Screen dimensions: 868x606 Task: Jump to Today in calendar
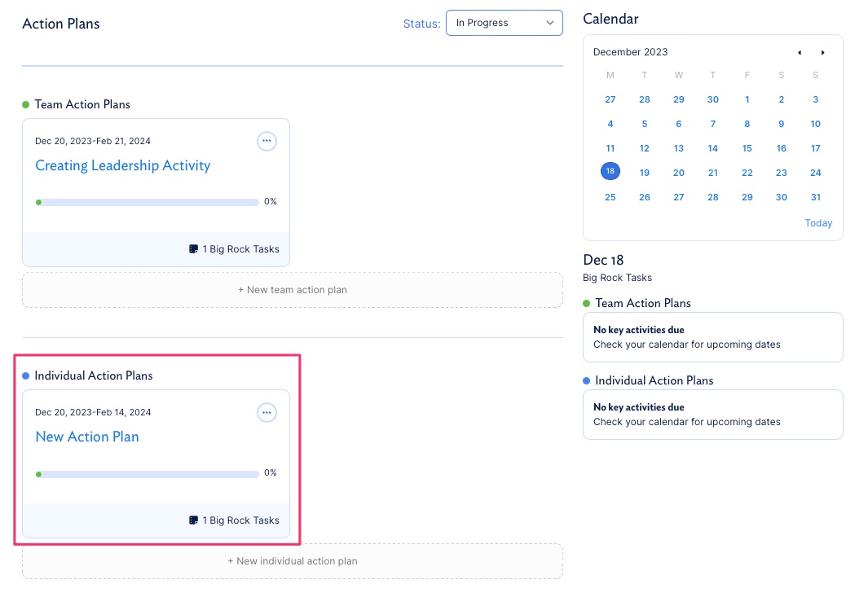tap(818, 223)
